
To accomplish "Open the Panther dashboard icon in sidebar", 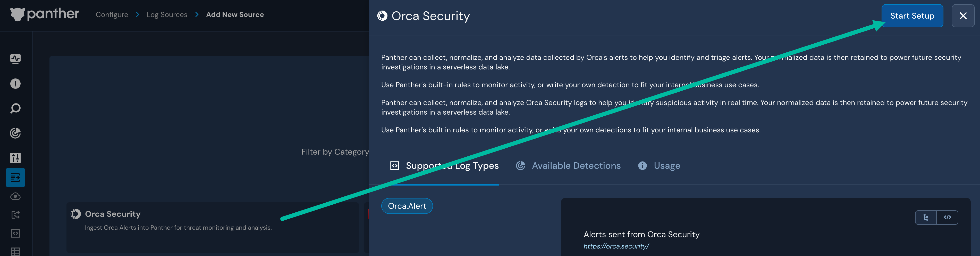I will (15, 59).
